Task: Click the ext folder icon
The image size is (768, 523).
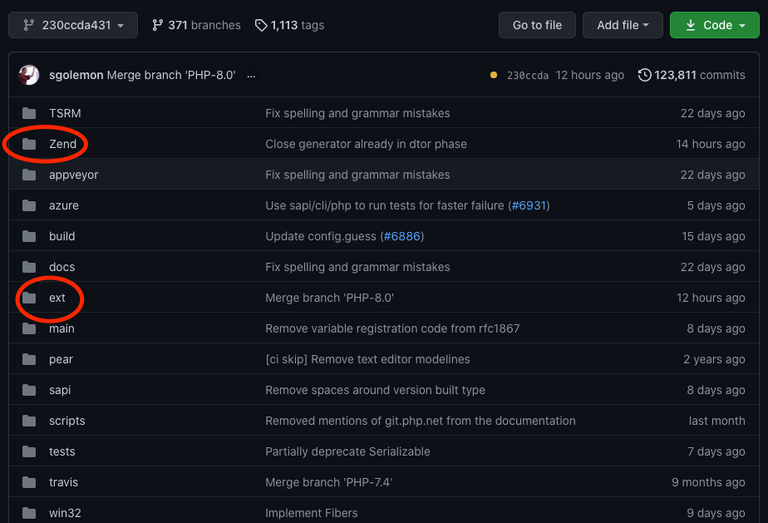Action: pos(29,298)
